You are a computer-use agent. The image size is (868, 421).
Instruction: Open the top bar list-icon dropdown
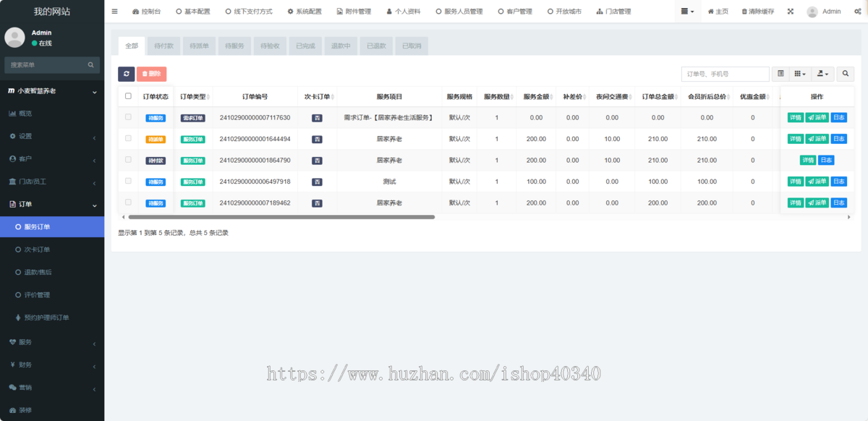(687, 12)
